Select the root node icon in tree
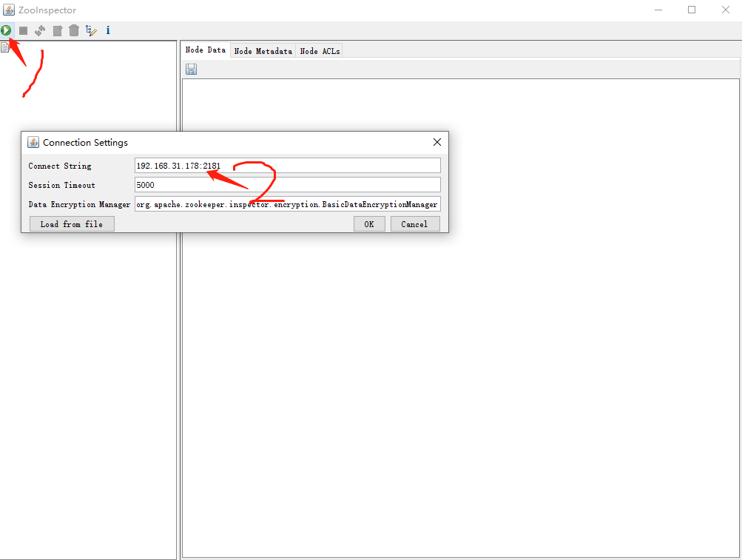742x560 pixels. coord(4,47)
